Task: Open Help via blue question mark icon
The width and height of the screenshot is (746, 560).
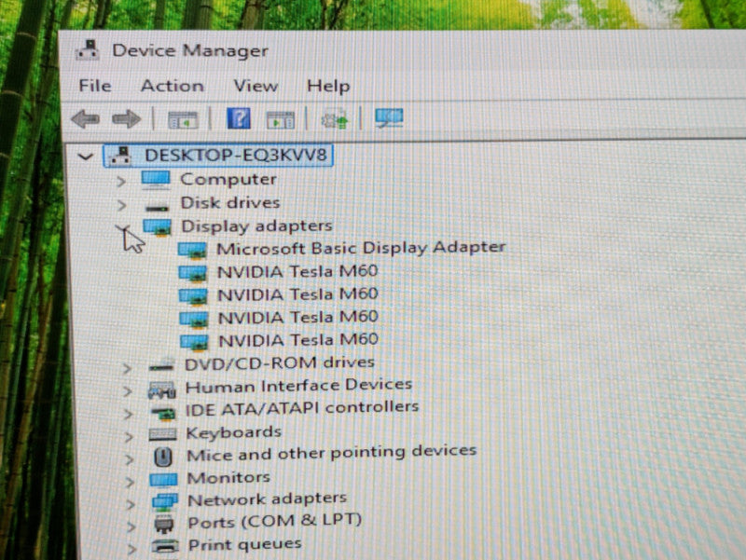Action: coord(239,118)
